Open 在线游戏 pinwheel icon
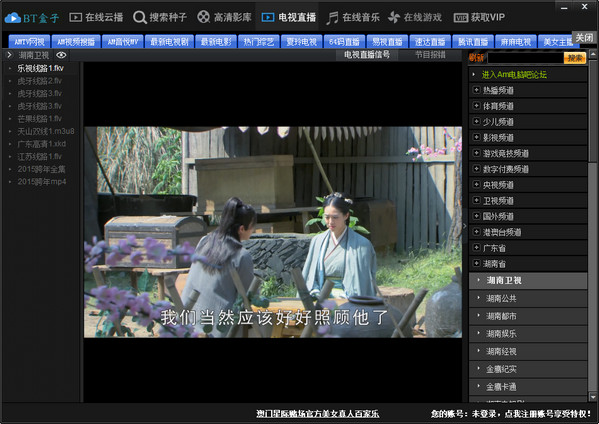 point(394,17)
